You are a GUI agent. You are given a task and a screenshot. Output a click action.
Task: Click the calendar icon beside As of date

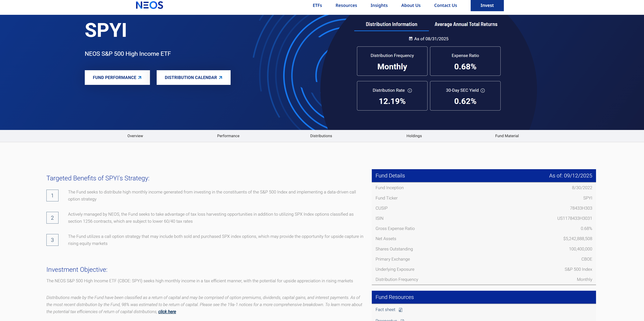(x=410, y=39)
